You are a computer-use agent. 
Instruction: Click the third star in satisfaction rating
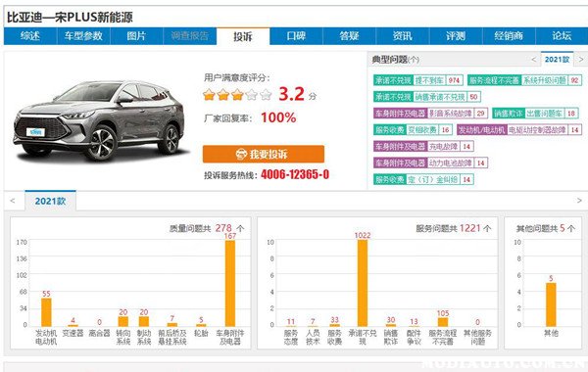coord(237,95)
